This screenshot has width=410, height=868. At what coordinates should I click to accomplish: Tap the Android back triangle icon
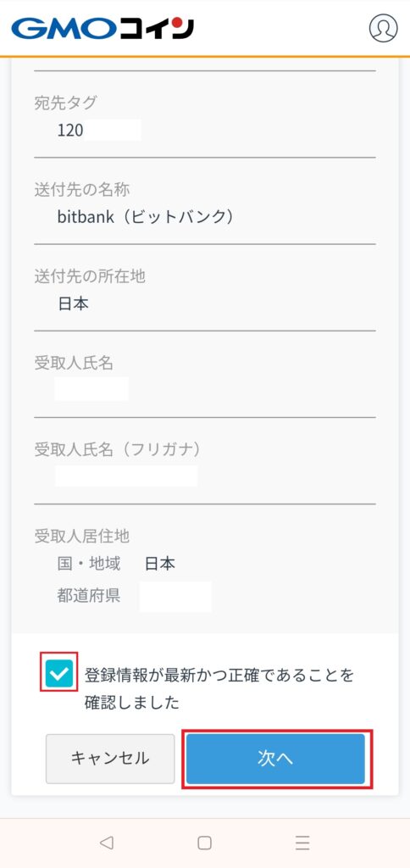point(106,843)
